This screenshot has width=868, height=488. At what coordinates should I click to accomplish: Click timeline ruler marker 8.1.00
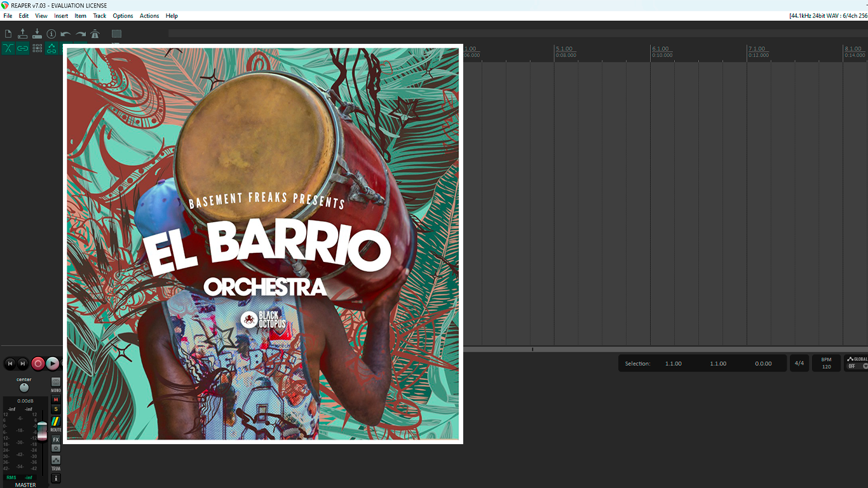coord(853,49)
